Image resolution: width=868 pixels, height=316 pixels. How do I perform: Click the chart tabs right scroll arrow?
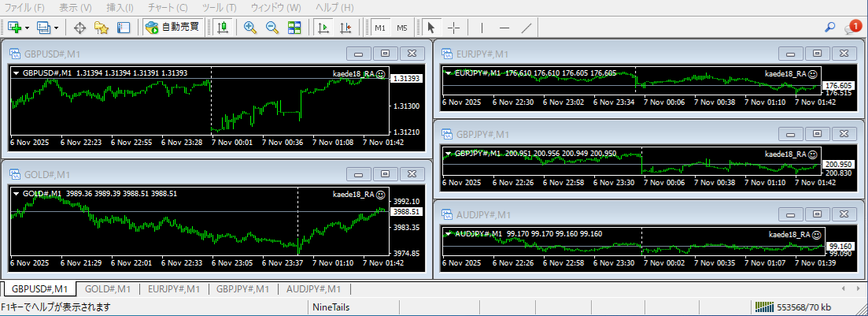(x=855, y=288)
